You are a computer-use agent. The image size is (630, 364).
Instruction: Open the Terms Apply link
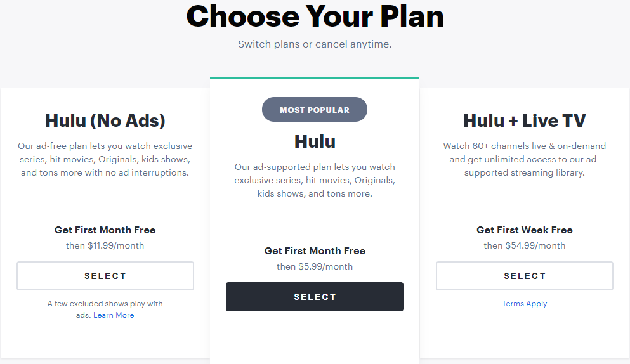(x=524, y=304)
